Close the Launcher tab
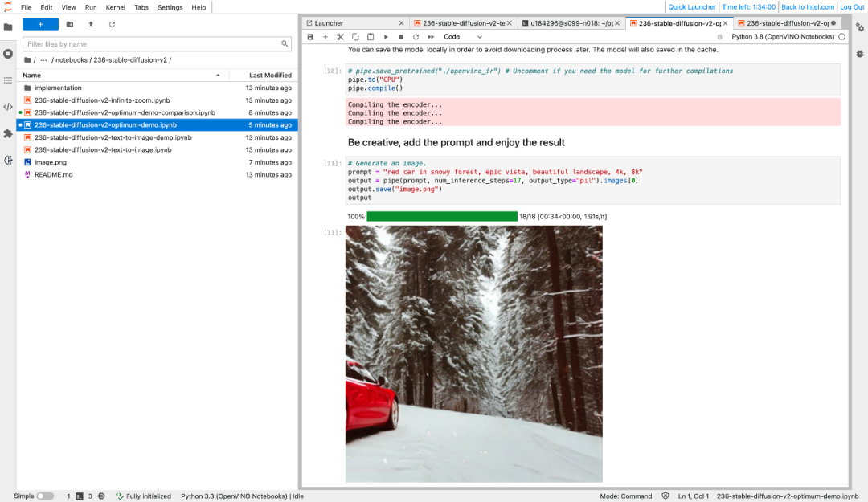 pyautogui.click(x=401, y=23)
